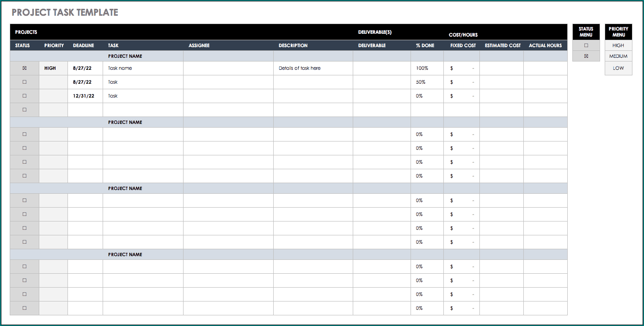
Task: Choose MEDIUM in the Priority Menu
Action: (618, 56)
